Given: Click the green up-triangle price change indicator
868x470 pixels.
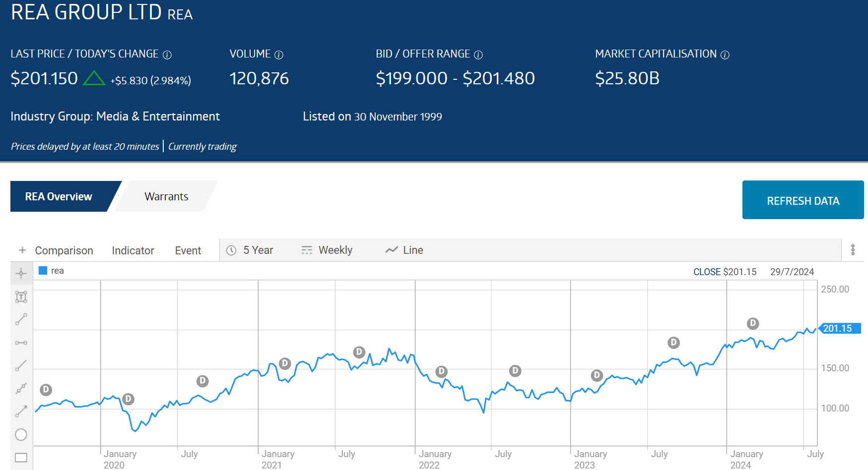Looking at the screenshot, I should (94, 78).
